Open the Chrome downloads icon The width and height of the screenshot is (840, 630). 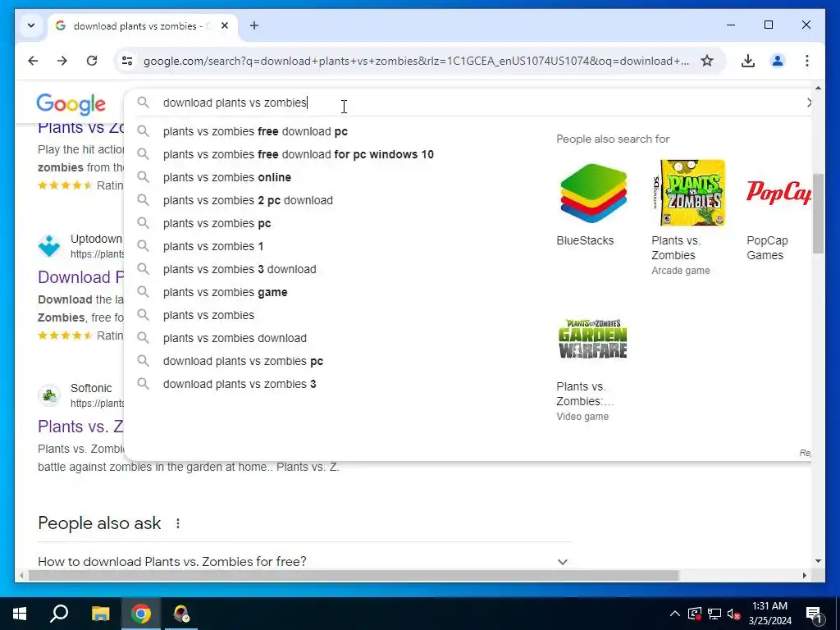[748, 61]
